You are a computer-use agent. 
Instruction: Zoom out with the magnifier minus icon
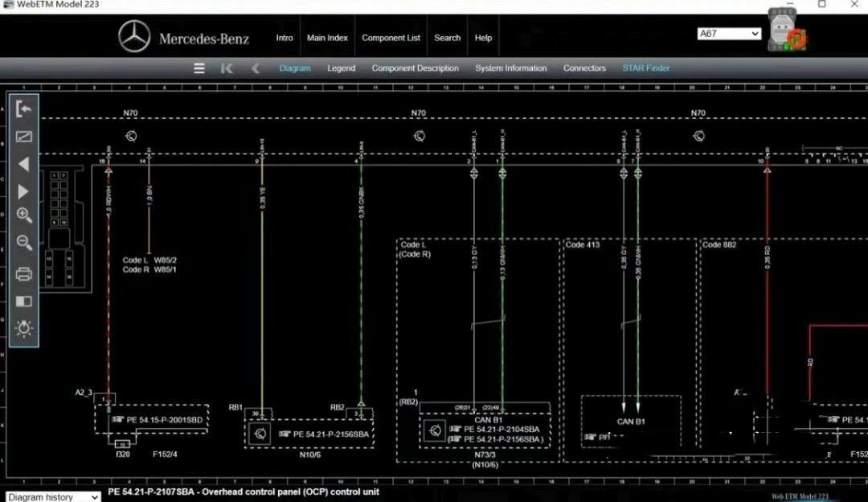(x=24, y=242)
